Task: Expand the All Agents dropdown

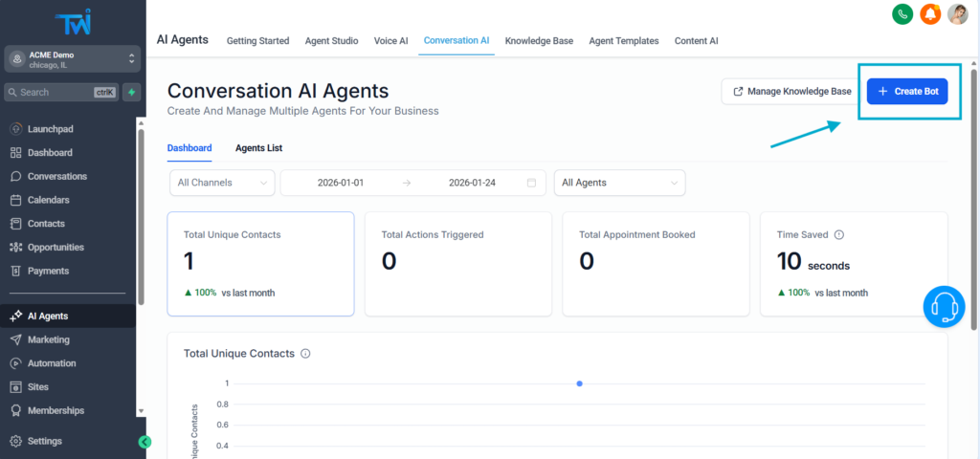Action: pos(619,183)
